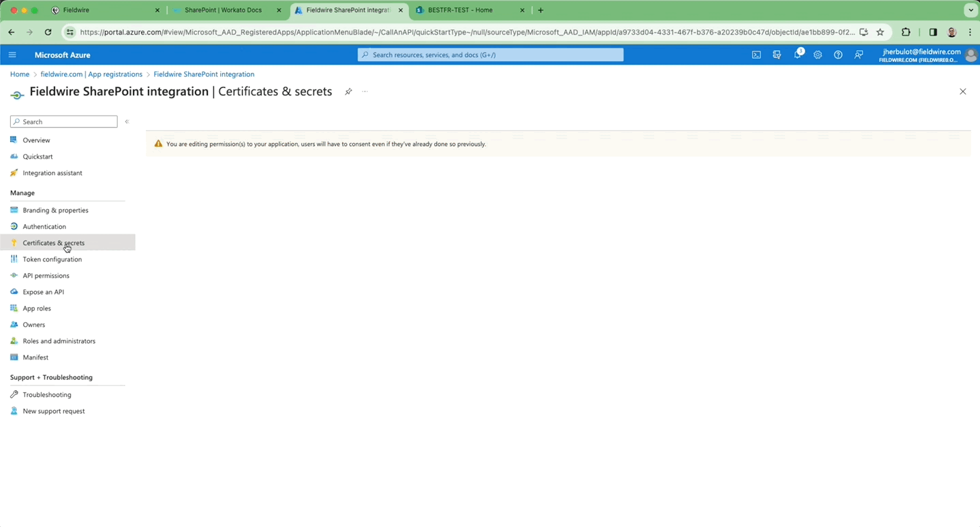This screenshot has width=980, height=527.
Task: Navigate Home via the breadcrumb
Action: [x=19, y=74]
